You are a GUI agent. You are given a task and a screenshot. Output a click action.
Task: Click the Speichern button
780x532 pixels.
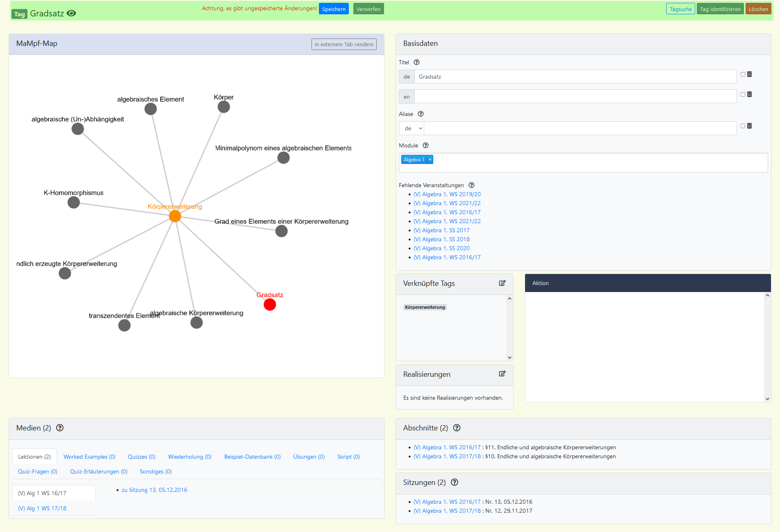(334, 9)
